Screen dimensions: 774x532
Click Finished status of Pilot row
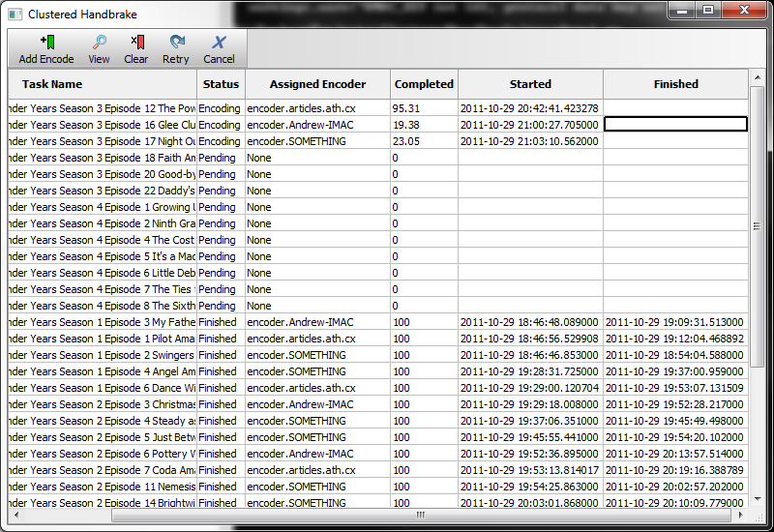(x=217, y=339)
